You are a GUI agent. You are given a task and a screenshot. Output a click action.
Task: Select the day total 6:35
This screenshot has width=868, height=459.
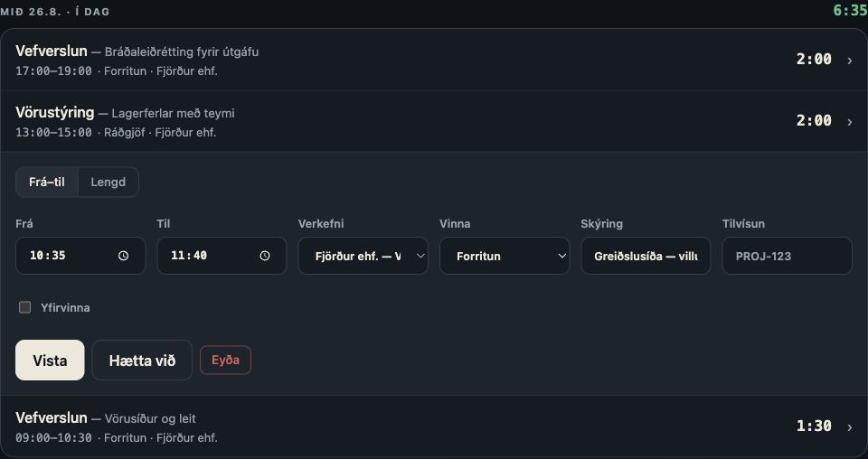(x=850, y=11)
